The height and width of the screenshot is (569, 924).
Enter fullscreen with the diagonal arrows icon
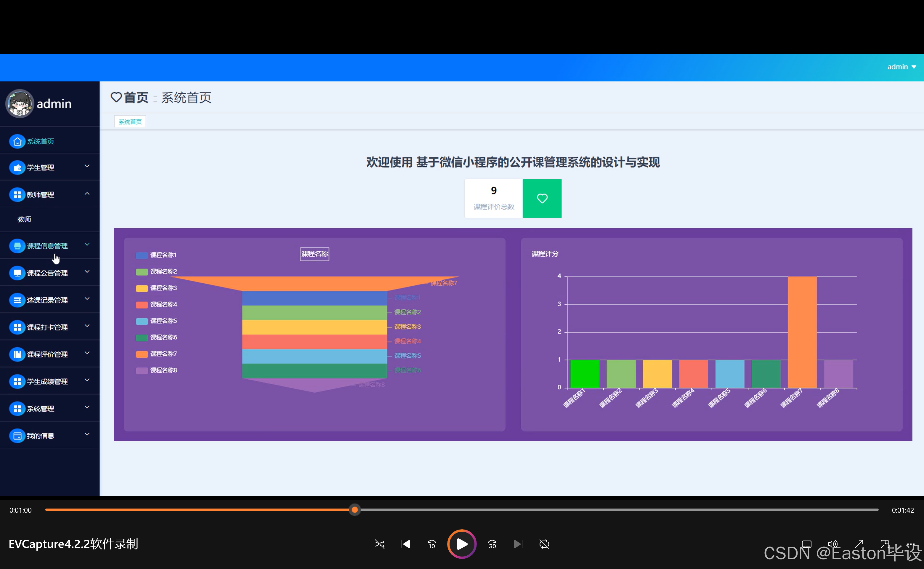(859, 544)
